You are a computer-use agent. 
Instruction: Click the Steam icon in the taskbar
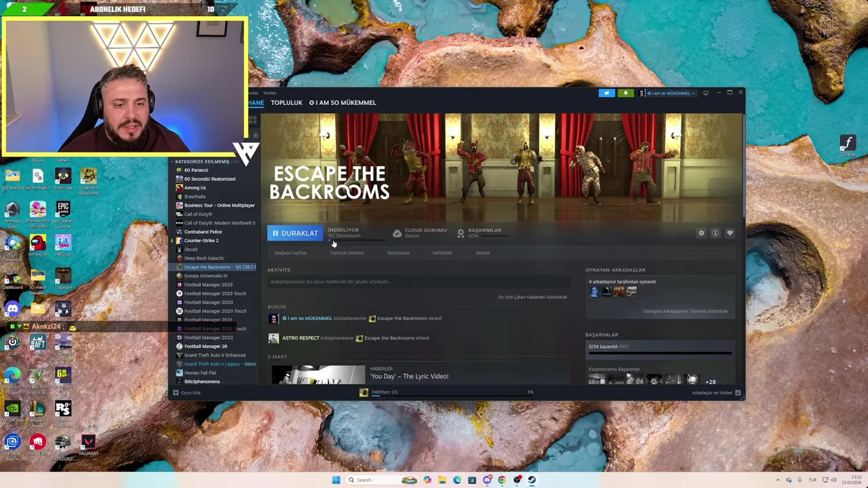532,480
